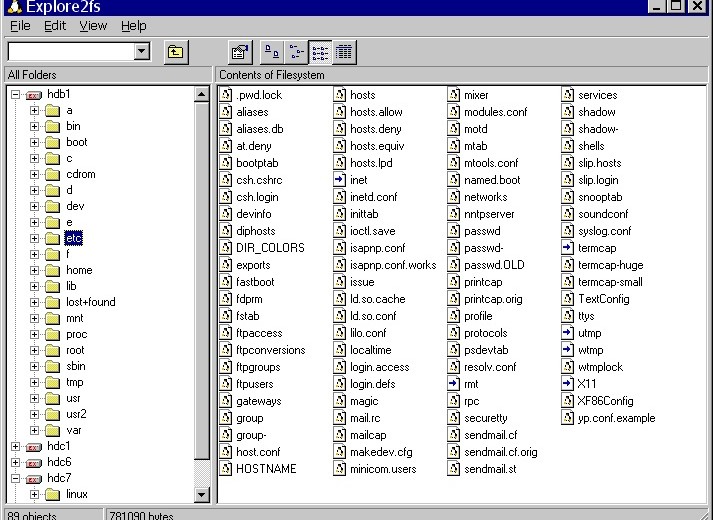Select the passwd file icon
Image resolution: width=713 pixels, height=520 pixels.
tap(454, 231)
